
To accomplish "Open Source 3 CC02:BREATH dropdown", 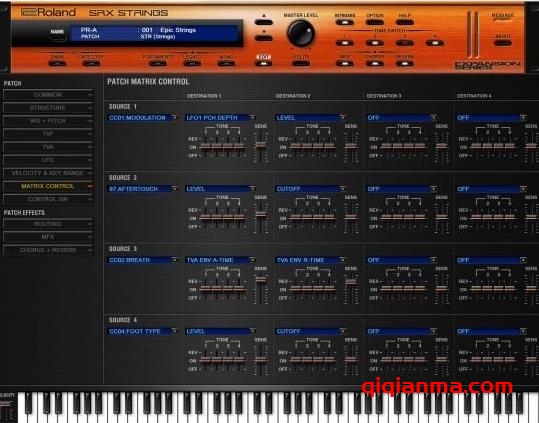I will tap(143, 260).
